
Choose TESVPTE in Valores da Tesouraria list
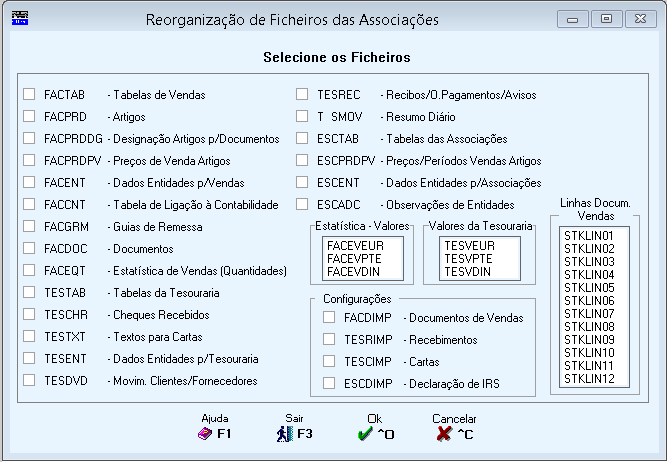[468, 259]
